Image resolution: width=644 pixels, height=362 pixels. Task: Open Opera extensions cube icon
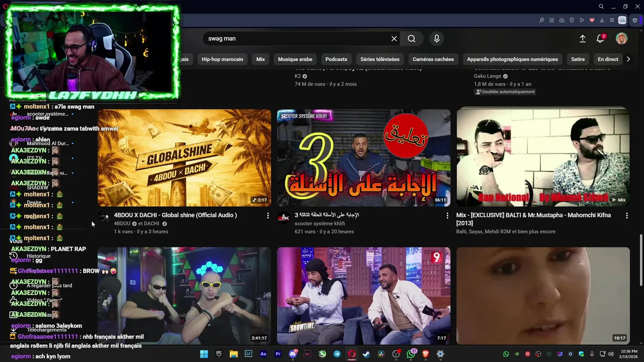coord(635,20)
